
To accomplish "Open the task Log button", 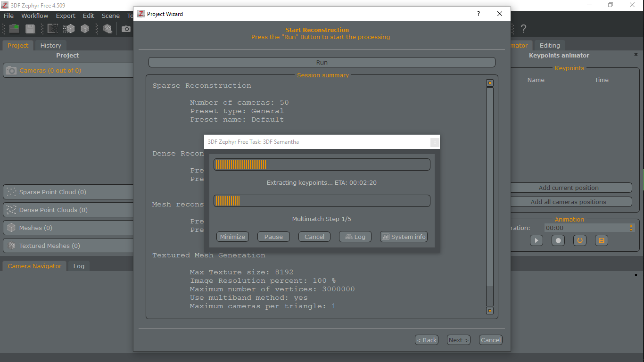I will click(355, 237).
